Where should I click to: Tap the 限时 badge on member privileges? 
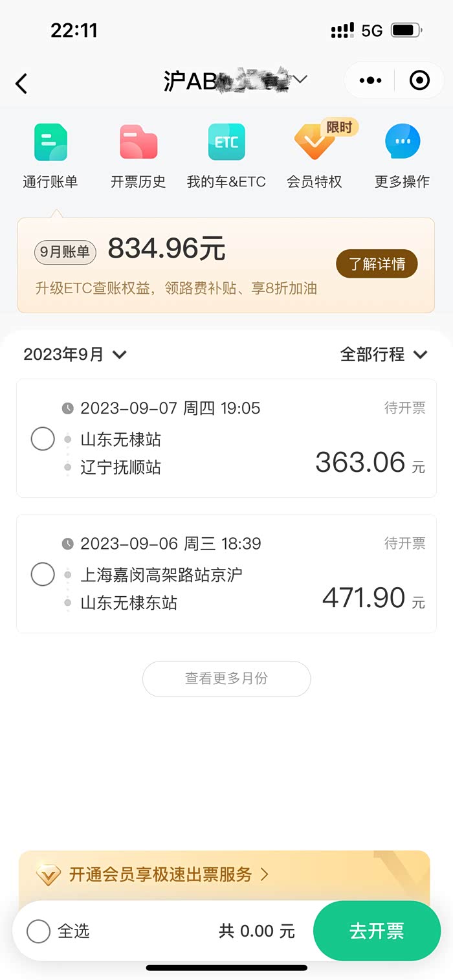(340, 128)
